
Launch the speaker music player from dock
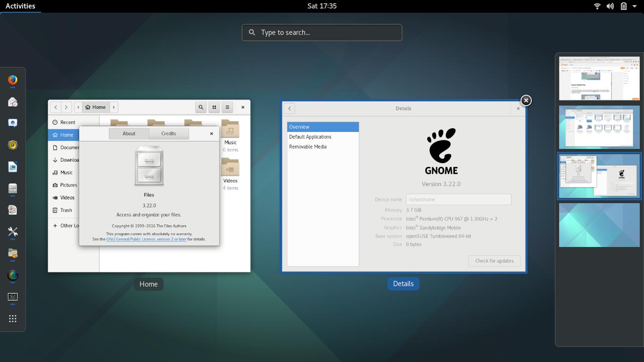coord(13,145)
